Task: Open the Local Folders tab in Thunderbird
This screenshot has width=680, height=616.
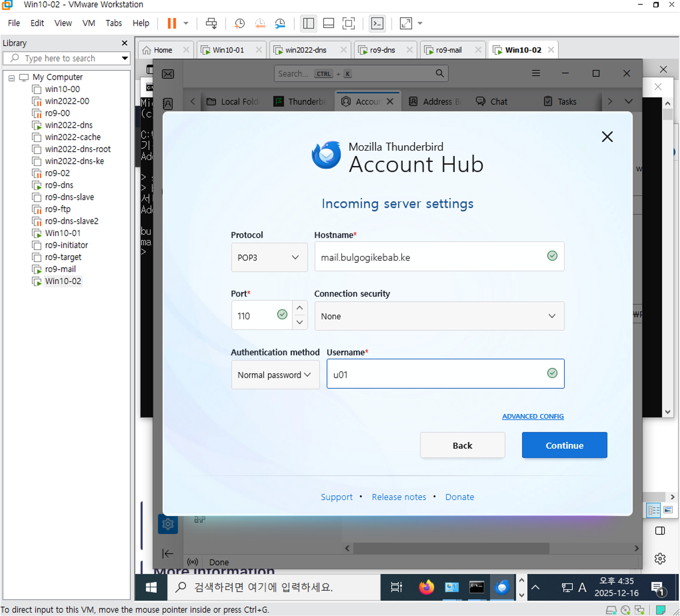Action: point(234,102)
